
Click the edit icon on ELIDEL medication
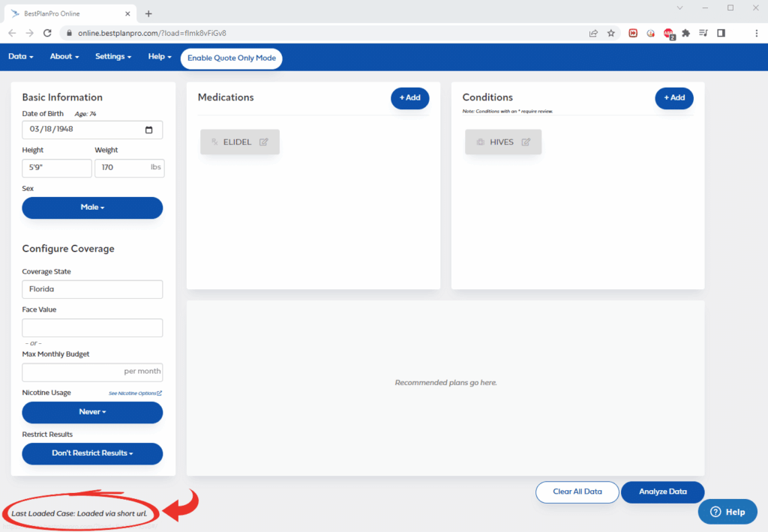point(264,142)
